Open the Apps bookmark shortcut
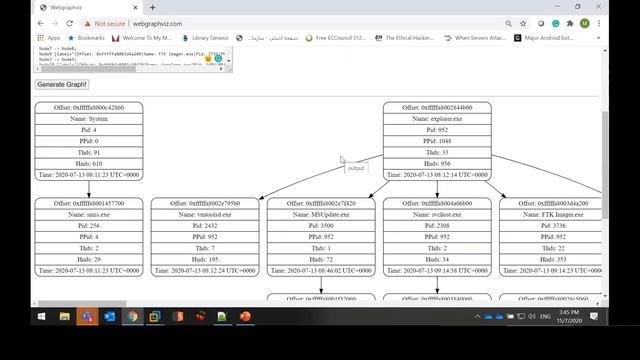Screen dimensions: 640x360 pos(48,38)
